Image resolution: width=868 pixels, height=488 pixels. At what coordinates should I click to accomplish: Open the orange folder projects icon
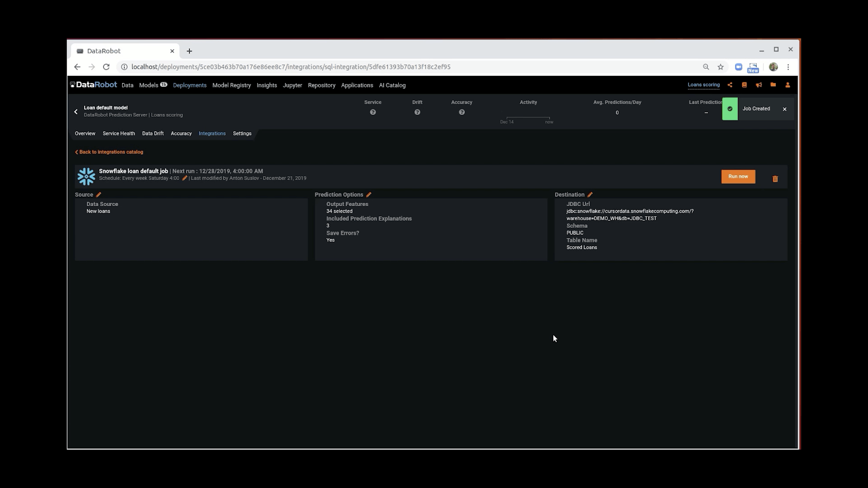[x=773, y=85]
